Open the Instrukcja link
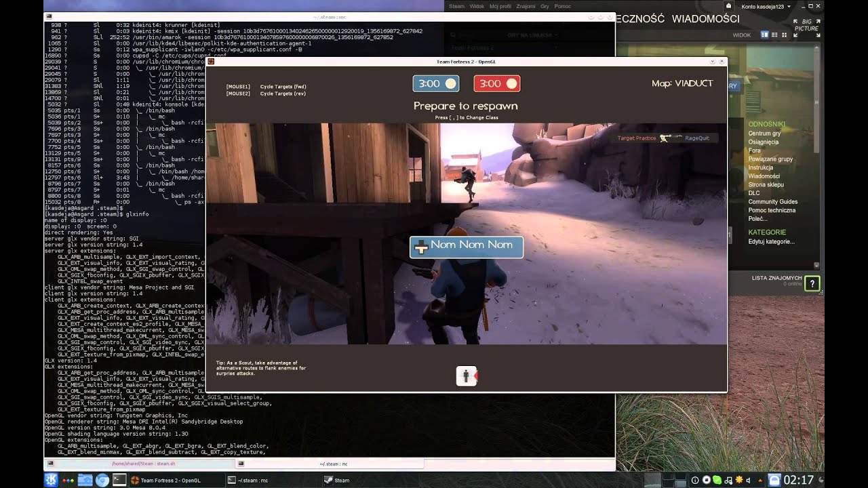The width and height of the screenshot is (868, 488). 760,167
